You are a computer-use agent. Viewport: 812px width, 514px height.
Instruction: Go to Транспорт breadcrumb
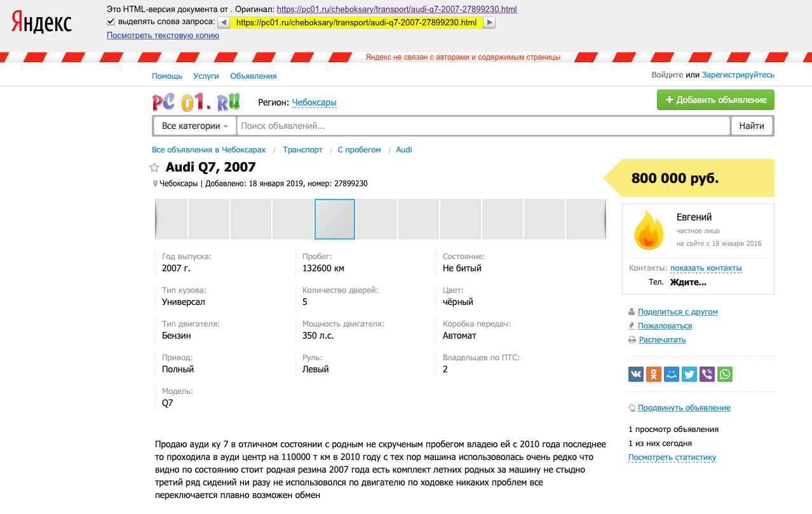(303, 150)
